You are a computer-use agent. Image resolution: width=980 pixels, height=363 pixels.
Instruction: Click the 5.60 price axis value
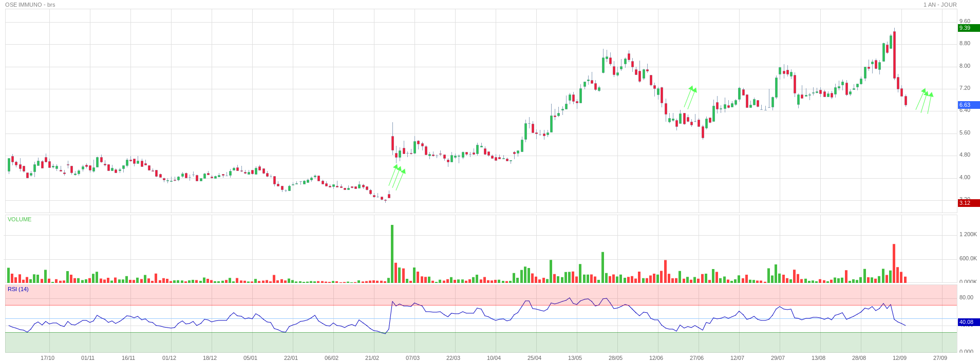pos(965,133)
